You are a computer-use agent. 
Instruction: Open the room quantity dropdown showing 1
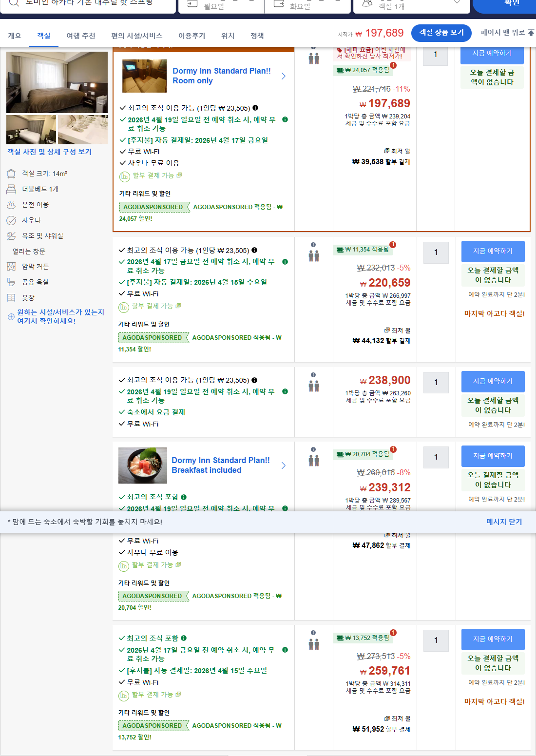click(x=435, y=56)
